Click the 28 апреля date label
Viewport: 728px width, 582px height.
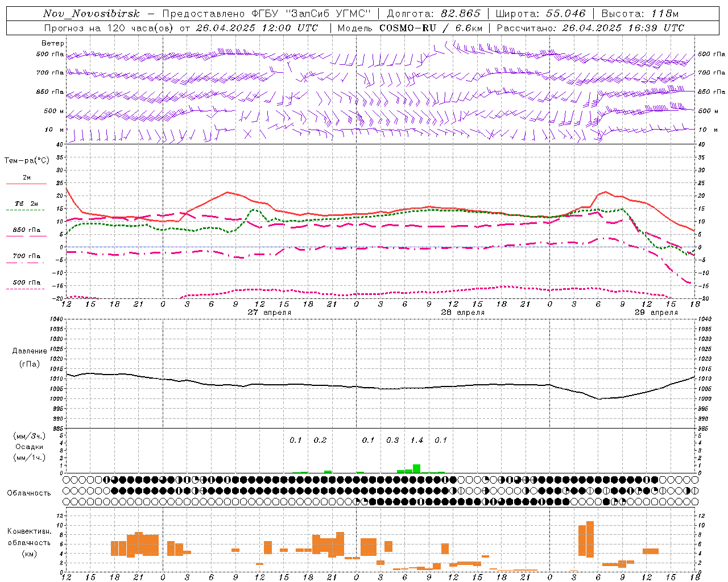click(463, 313)
